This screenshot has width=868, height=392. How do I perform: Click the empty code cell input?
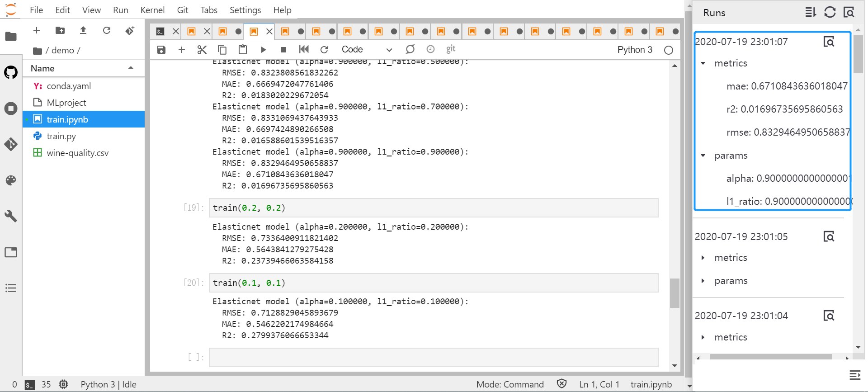click(x=433, y=357)
